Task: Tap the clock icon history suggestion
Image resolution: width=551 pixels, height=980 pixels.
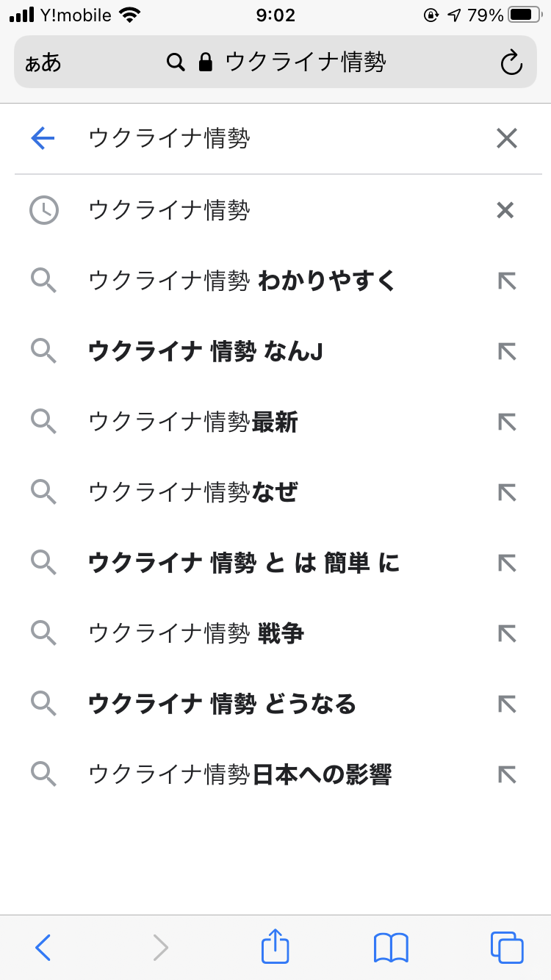Action: click(43, 211)
